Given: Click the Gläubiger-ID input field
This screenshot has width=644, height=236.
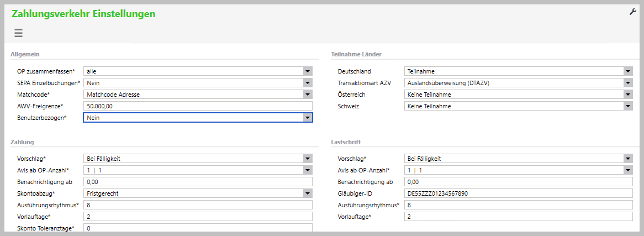Looking at the screenshot, I should tap(518, 193).
